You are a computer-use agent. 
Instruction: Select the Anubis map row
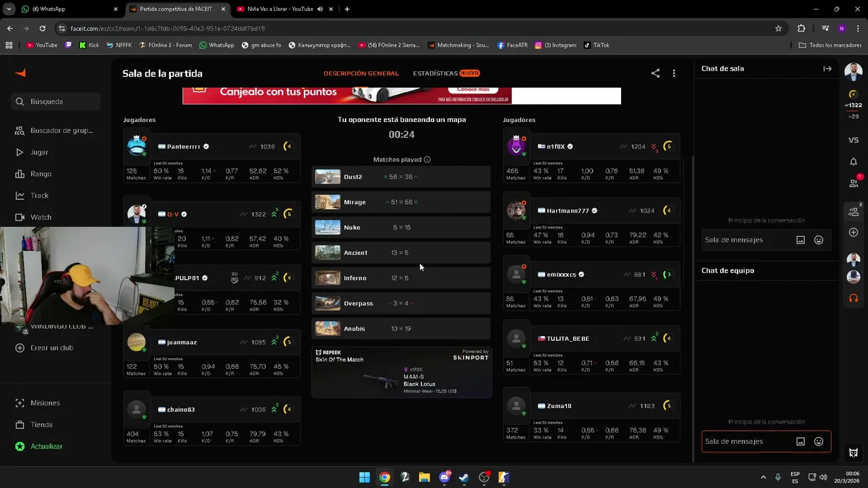pyautogui.click(x=401, y=329)
